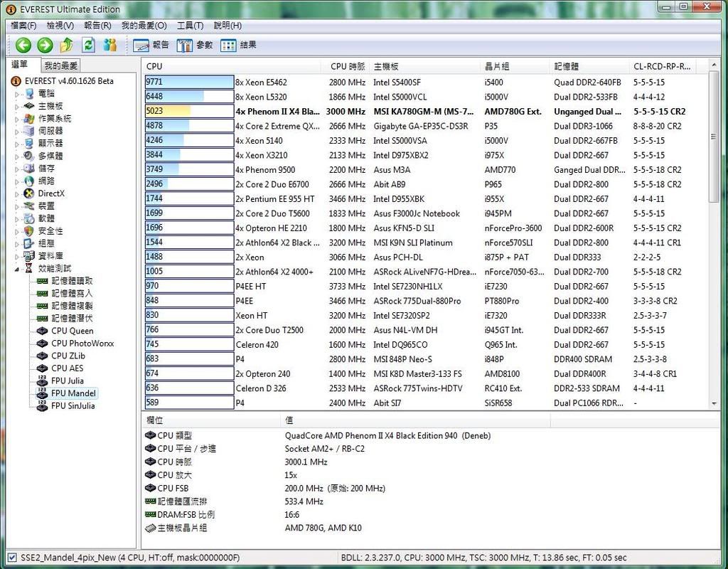Click the EVEREST v4.60.1626 Beta root icon
Viewport: 728px width, 569px height.
[16, 81]
